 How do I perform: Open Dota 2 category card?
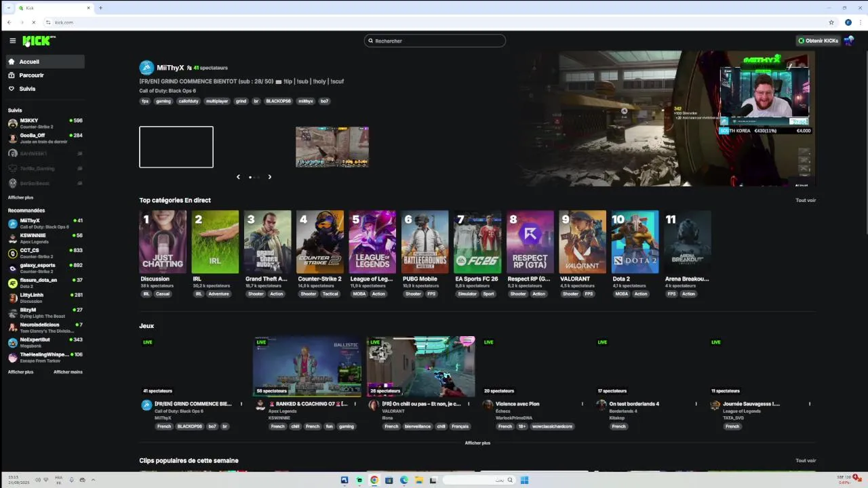click(x=635, y=242)
